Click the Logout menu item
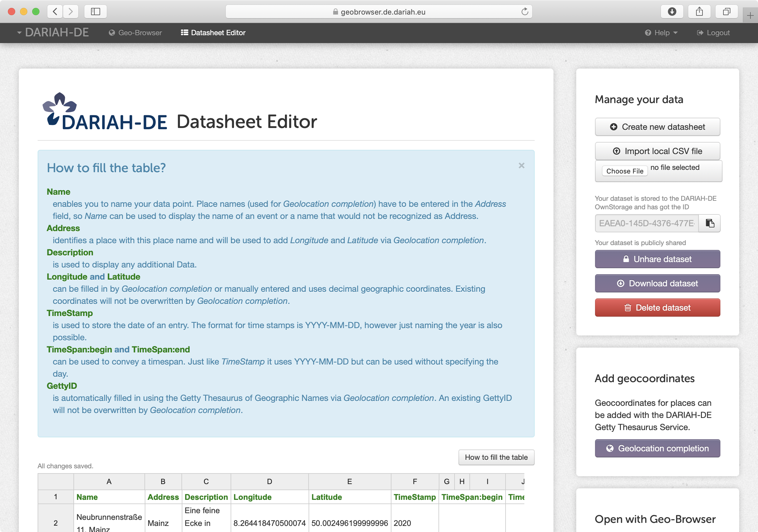The height and width of the screenshot is (532, 758). point(713,33)
